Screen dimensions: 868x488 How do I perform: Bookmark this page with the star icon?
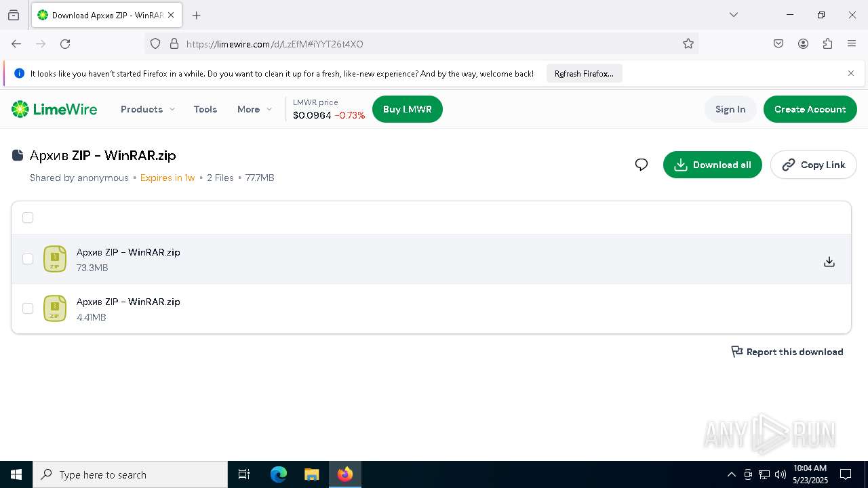tap(688, 44)
